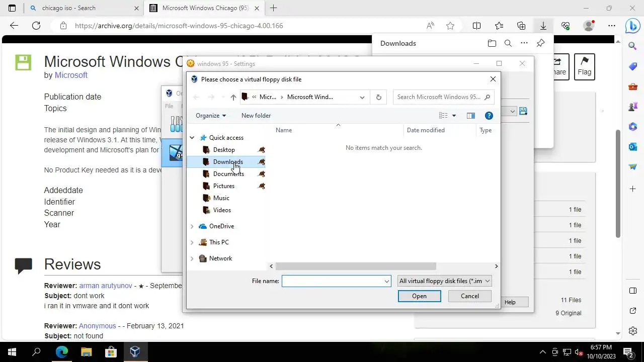Expand the This PC tree node
644x362 pixels.
[192, 242]
